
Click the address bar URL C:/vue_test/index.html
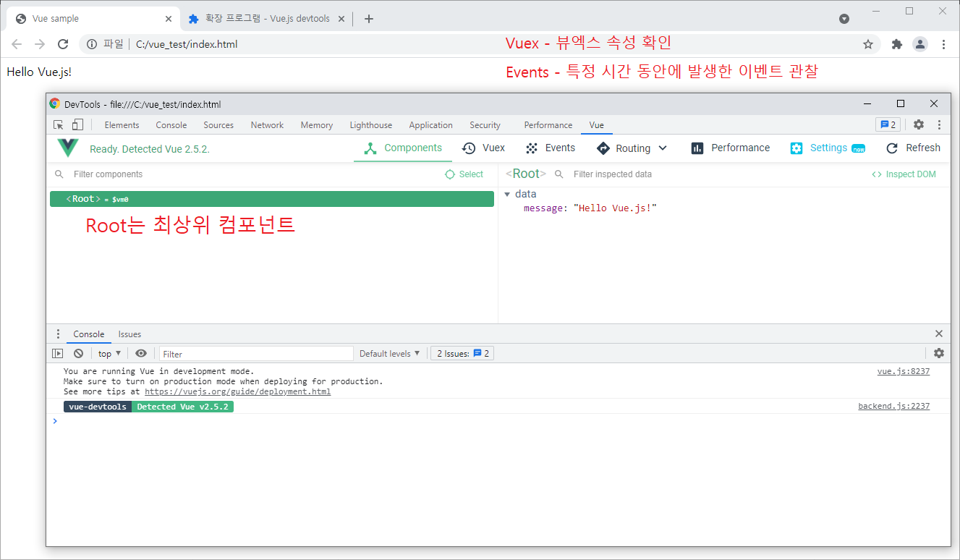click(x=187, y=44)
